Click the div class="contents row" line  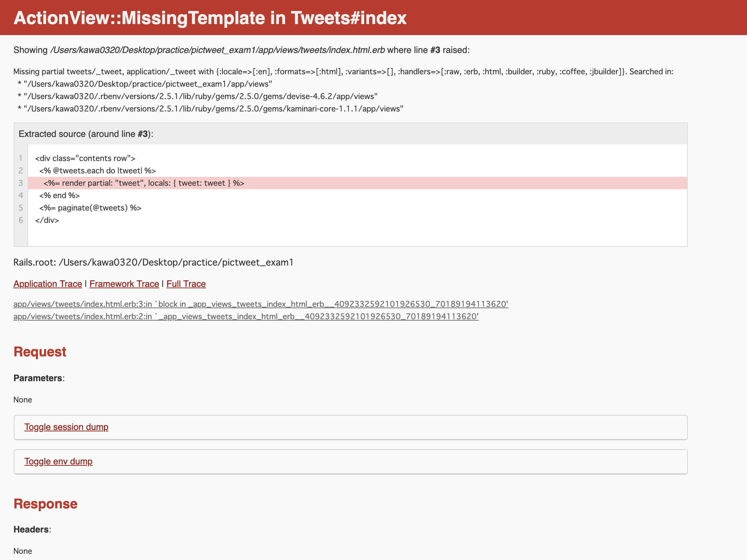pyautogui.click(x=85, y=158)
